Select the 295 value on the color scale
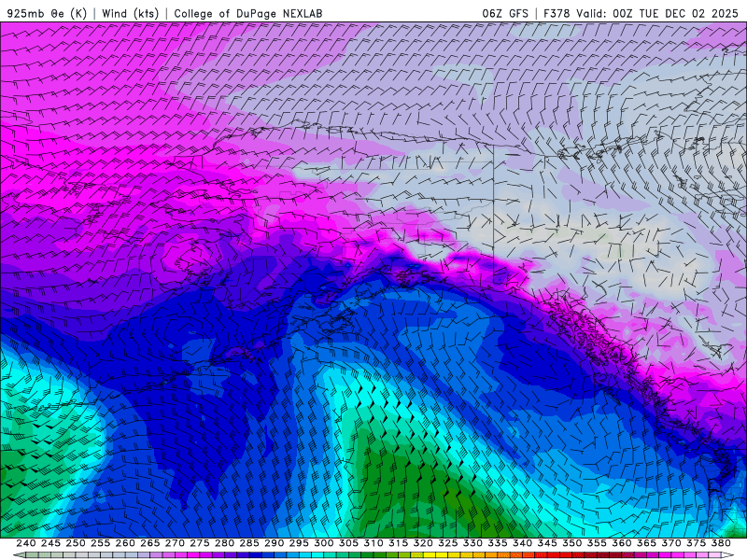 (x=299, y=543)
